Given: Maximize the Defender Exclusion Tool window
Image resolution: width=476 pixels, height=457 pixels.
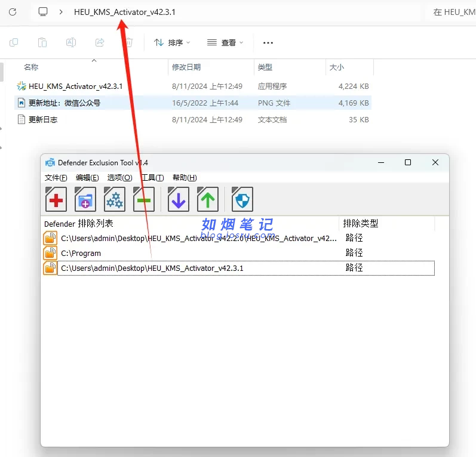Looking at the screenshot, I should click(408, 162).
